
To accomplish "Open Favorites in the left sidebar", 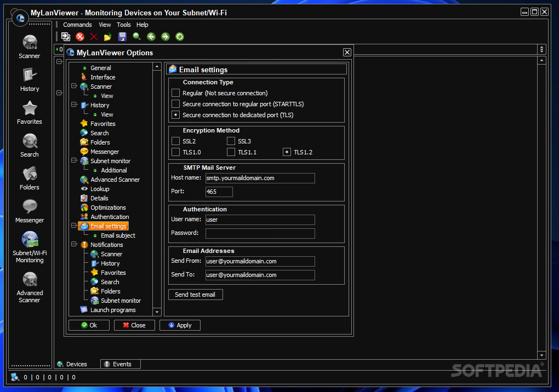I will (x=30, y=113).
